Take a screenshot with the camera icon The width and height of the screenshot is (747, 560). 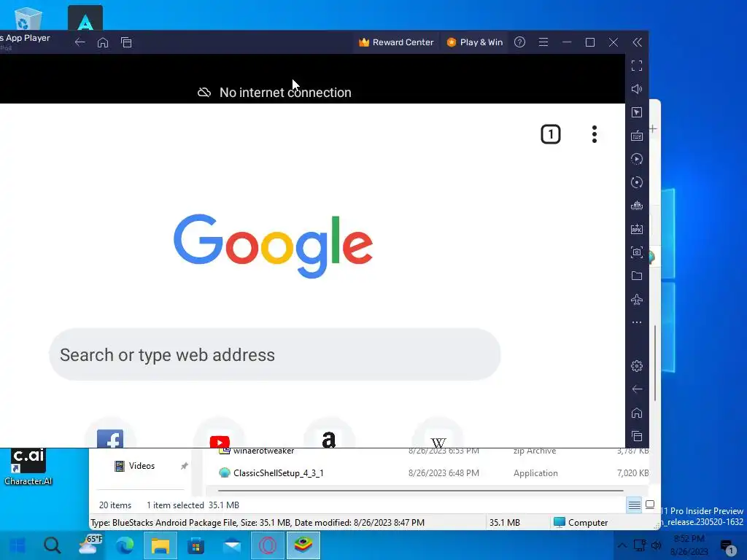pyautogui.click(x=637, y=252)
